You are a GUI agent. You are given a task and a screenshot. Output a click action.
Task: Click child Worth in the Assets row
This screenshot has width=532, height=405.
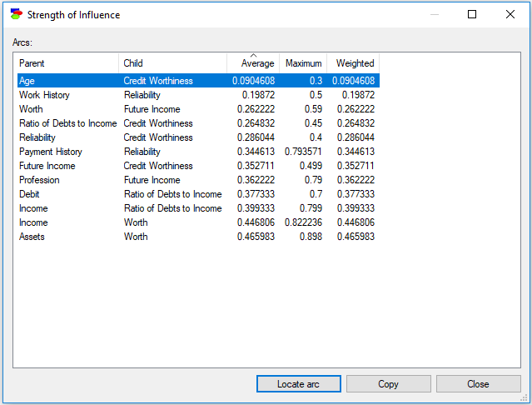(136, 237)
